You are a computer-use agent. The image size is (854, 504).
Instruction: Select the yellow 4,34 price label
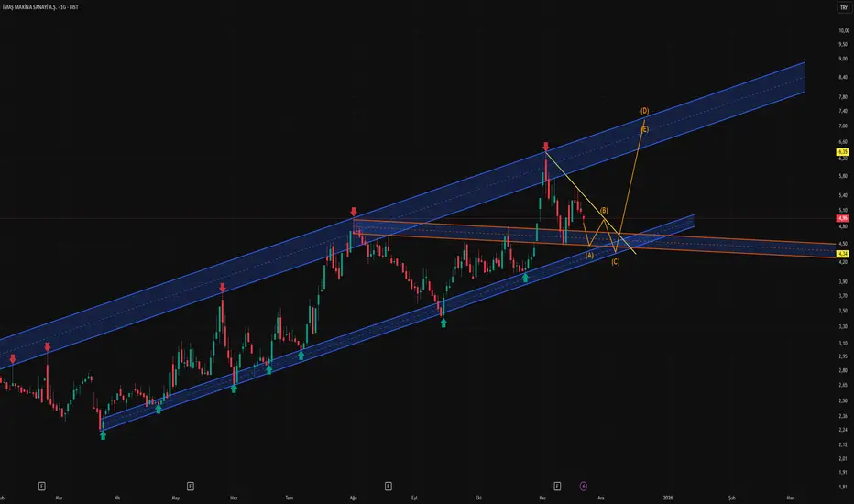[843, 254]
